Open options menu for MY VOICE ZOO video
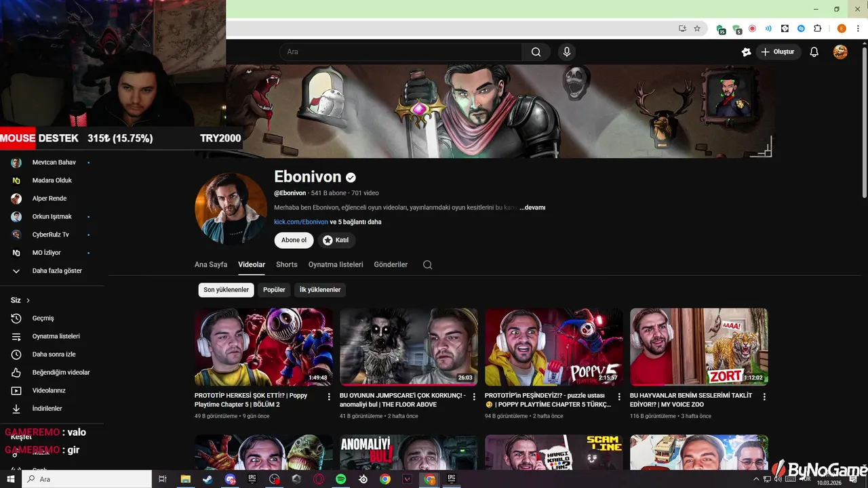This screenshot has width=868, height=488. coord(764,396)
